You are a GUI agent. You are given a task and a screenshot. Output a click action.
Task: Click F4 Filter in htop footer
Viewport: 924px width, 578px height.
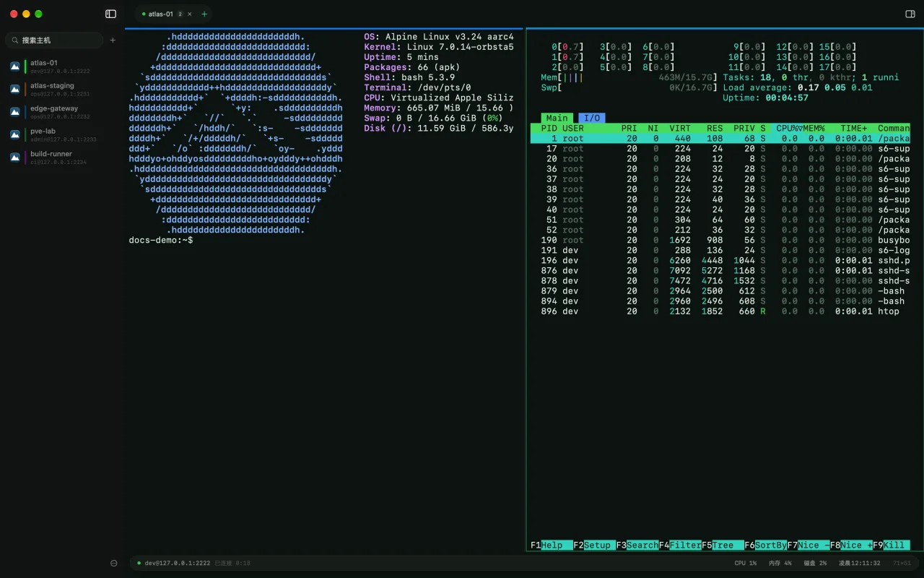click(x=680, y=545)
